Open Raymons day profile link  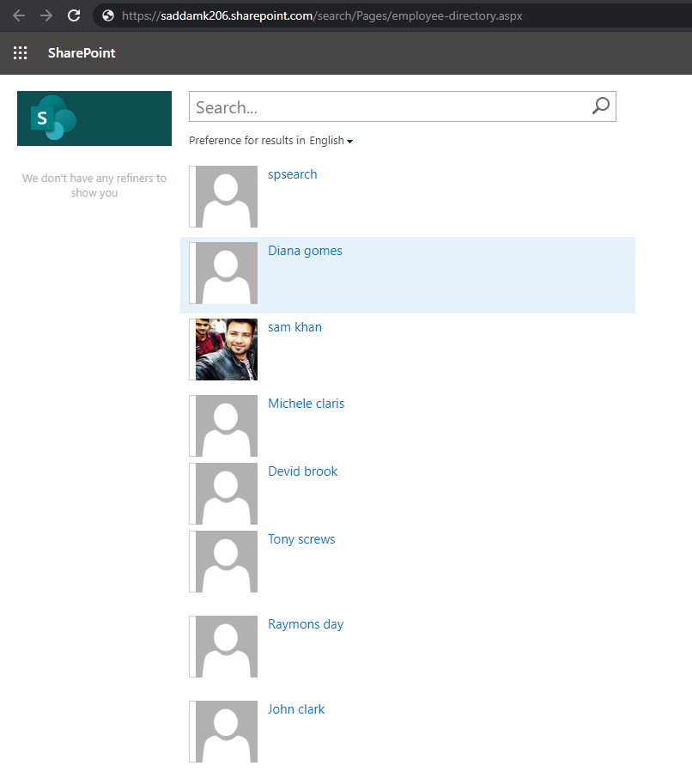[x=306, y=624]
